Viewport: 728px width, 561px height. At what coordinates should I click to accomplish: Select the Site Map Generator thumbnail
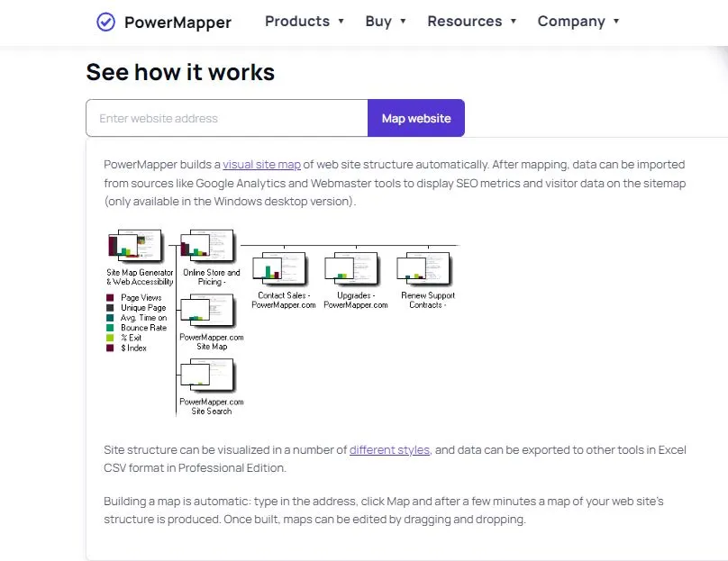point(135,245)
